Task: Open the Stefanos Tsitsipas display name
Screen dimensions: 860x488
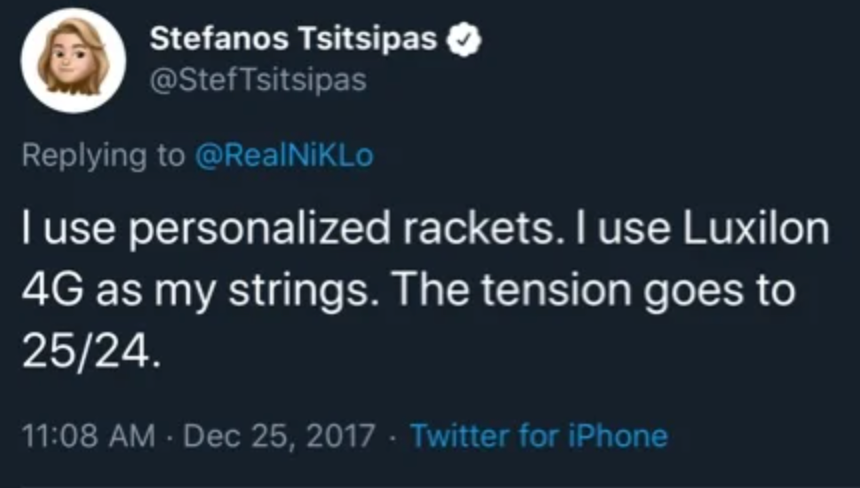Action: point(294,40)
